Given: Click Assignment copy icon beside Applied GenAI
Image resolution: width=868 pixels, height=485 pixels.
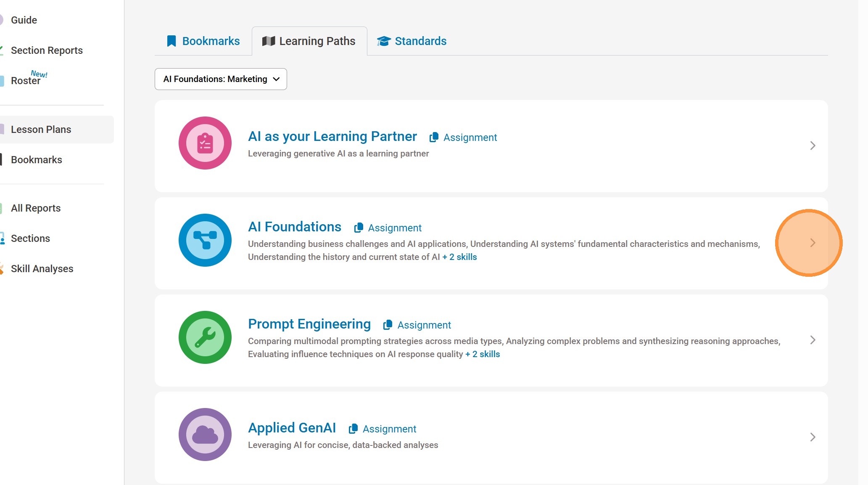Looking at the screenshot, I should (353, 429).
